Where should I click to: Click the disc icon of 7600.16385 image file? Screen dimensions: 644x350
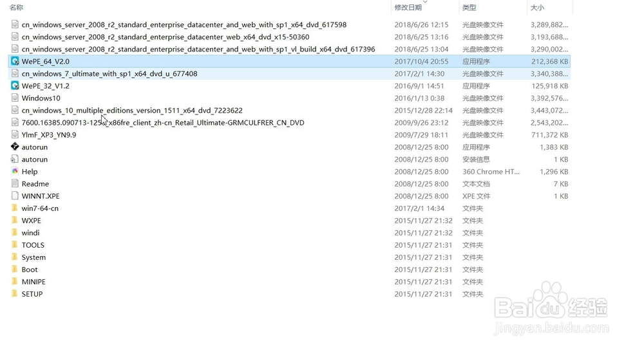point(15,123)
